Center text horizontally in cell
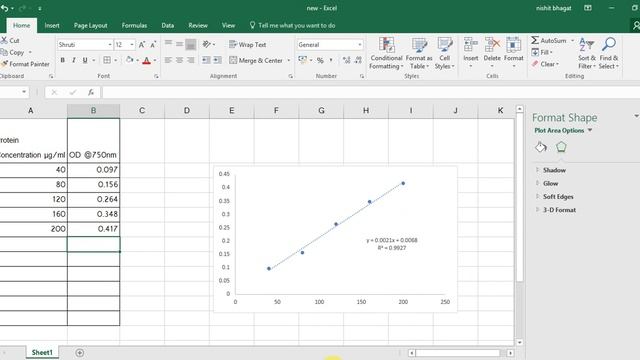Viewport: 640px width, 360px height. pos(179,60)
